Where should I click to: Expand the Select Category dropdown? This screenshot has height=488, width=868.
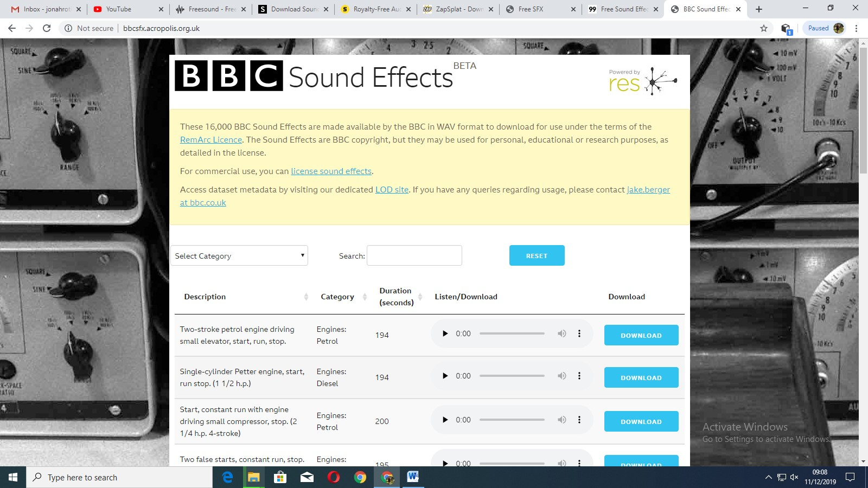pos(239,255)
